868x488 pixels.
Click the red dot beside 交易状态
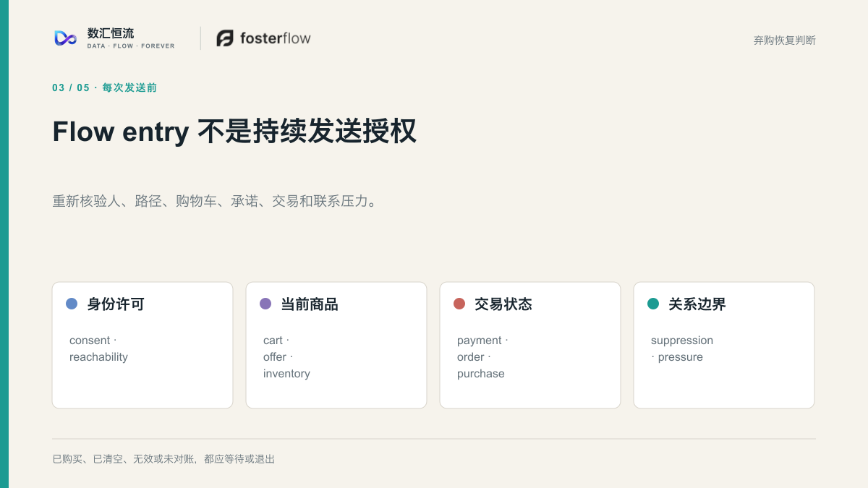(459, 304)
